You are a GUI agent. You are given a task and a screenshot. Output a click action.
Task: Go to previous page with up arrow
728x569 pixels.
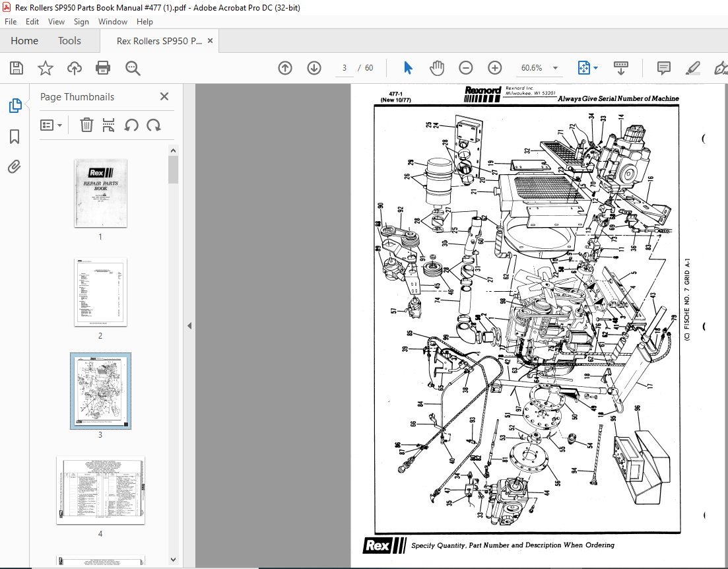point(285,68)
